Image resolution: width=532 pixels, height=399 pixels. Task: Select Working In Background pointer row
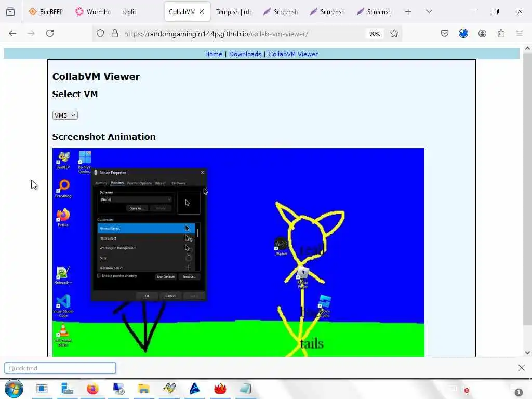(146, 248)
